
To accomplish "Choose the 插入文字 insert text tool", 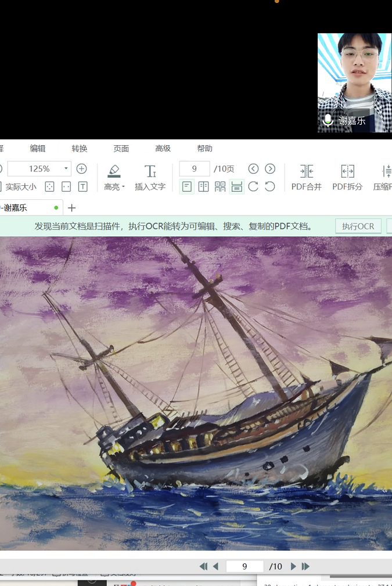I will click(150, 177).
